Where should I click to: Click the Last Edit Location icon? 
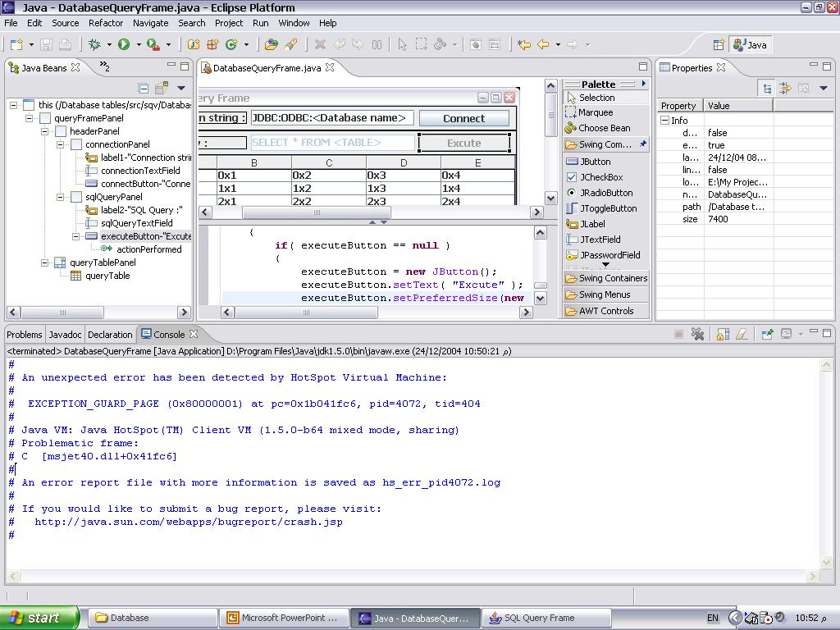(x=524, y=44)
